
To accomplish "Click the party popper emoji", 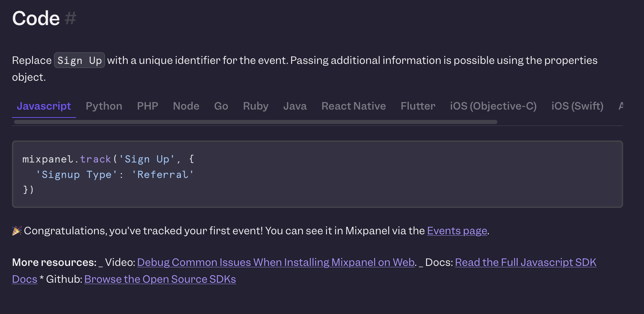I will coord(17,231).
